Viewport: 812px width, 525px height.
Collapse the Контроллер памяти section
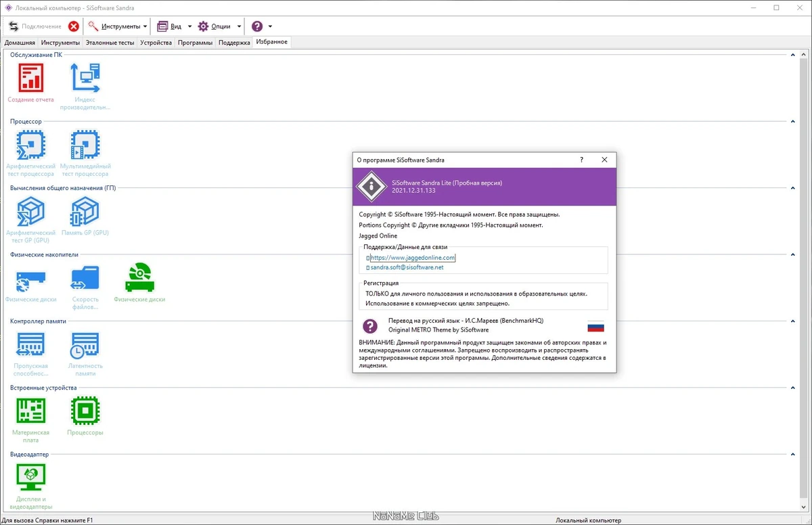(792, 321)
